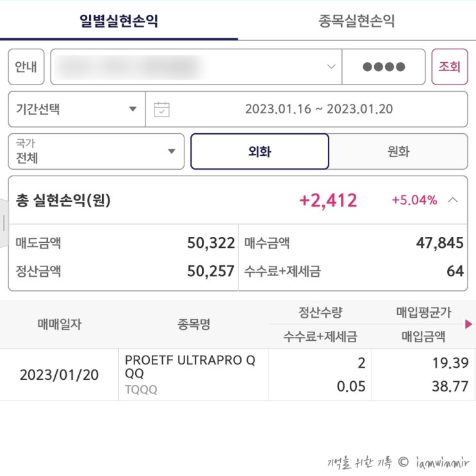Click the +2,412 realized profit value
Image resolution: width=476 pixels, height=476 pixels.
tap(328, 201)
